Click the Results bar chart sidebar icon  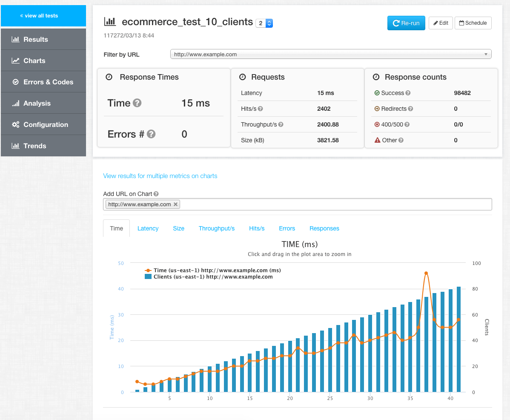point(15,39)
